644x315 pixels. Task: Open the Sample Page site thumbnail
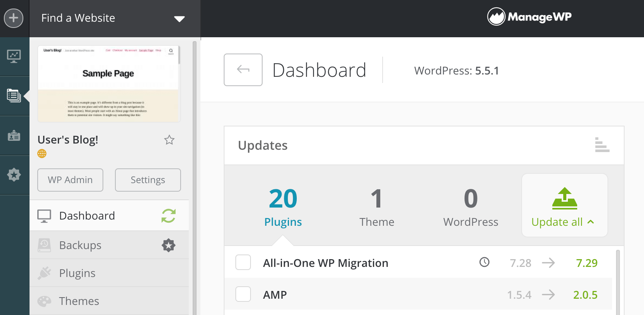point(109,83)
